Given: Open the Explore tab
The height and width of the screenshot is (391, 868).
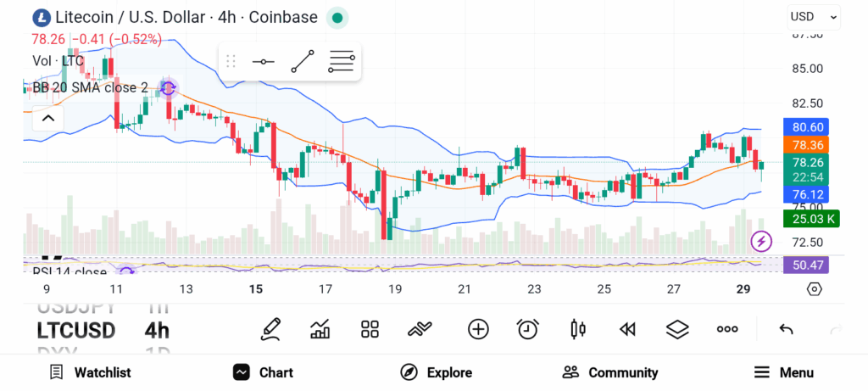Looking at the screenshot, I should tap(436, 372).
